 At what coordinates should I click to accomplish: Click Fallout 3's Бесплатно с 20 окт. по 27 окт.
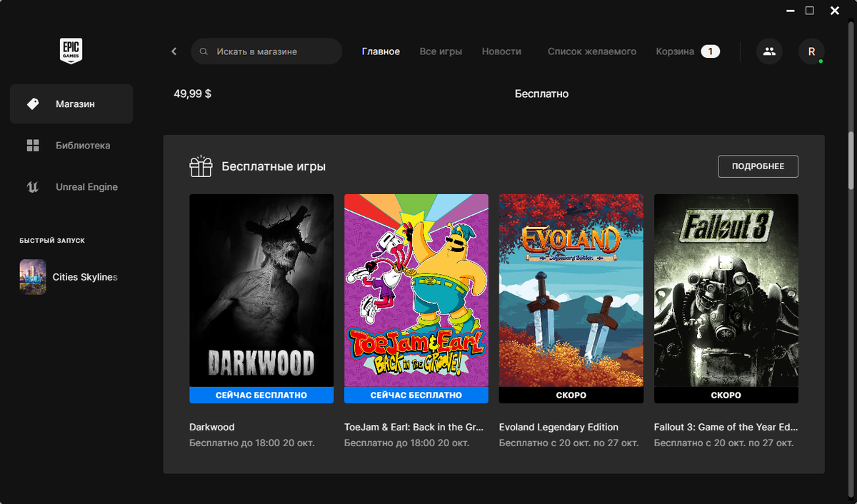click(x=723, y=443)
